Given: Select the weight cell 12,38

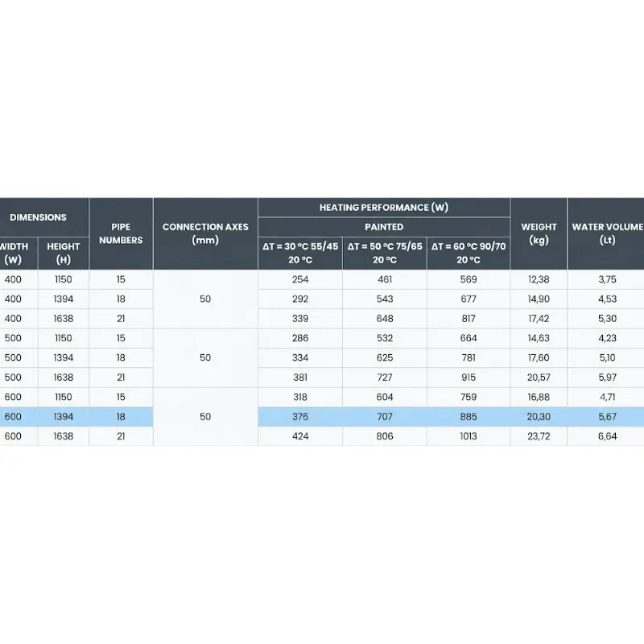Looking at the screenshot, I should 539,279.
